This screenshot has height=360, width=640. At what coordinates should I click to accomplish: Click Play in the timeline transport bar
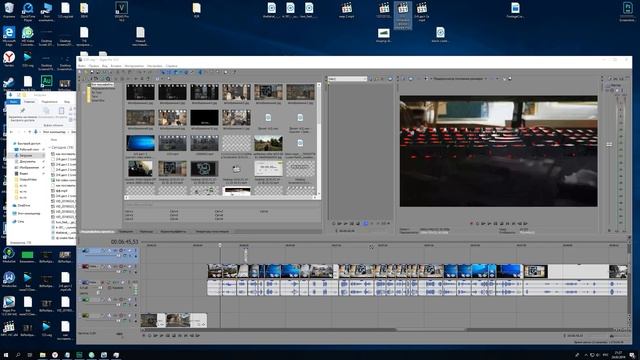161,336
